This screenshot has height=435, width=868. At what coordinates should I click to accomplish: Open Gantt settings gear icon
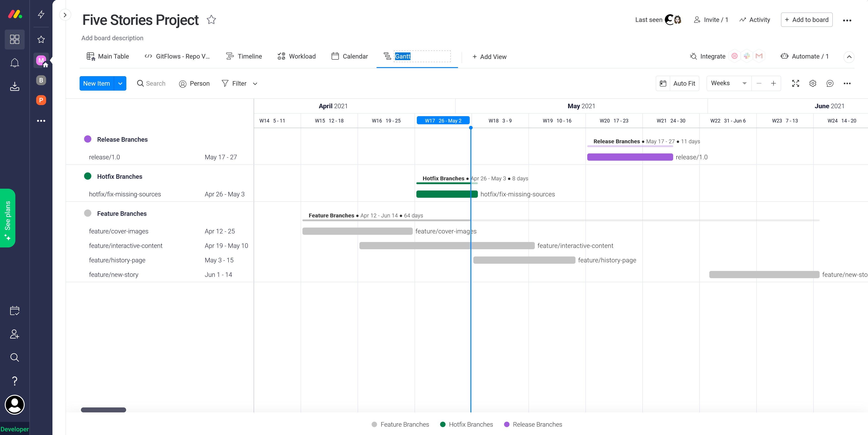(x=812, y=84)
